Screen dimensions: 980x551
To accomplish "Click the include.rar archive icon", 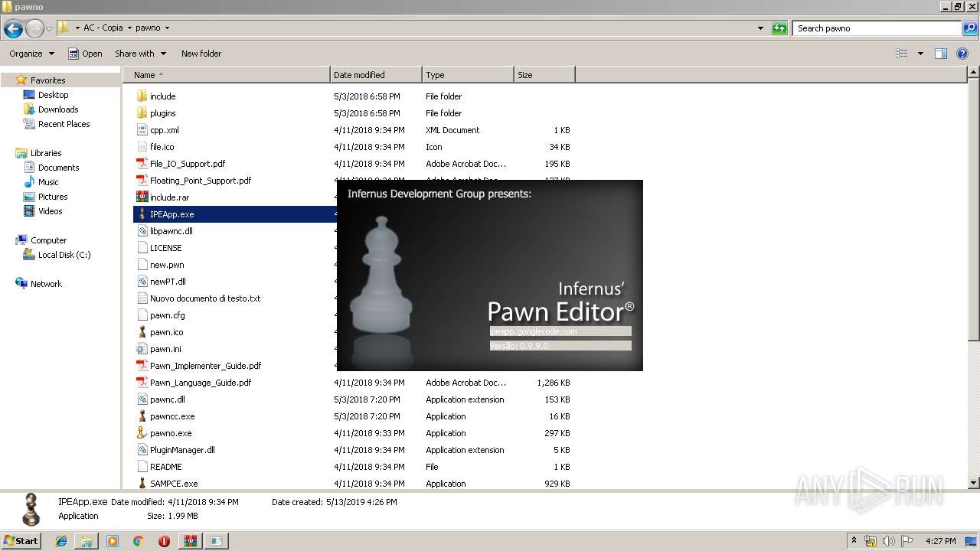I will (x=142, y=197).
